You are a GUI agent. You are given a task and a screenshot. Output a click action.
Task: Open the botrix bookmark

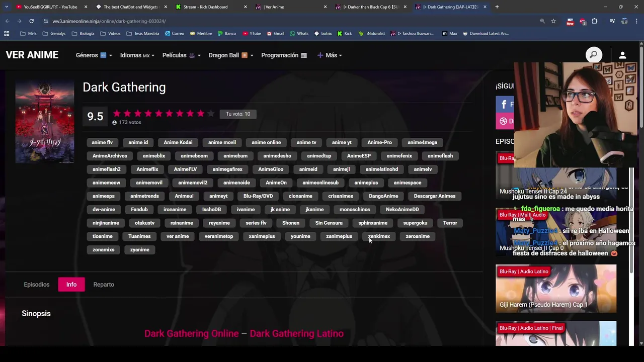coord(323,34)
